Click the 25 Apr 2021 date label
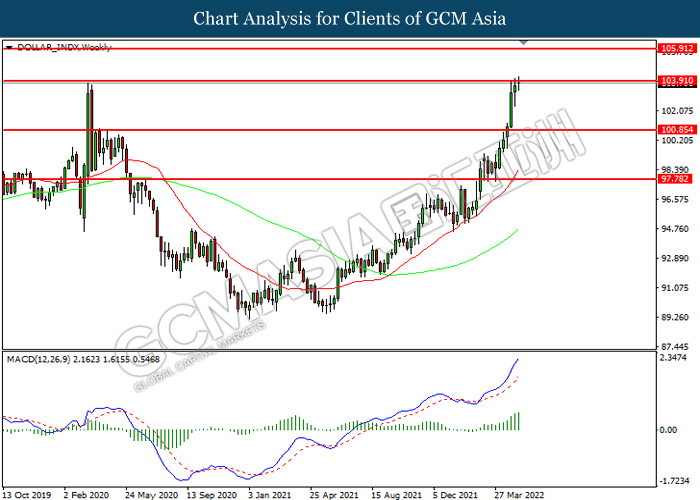This screenshot has width=700, height=500. click(334, 495)
